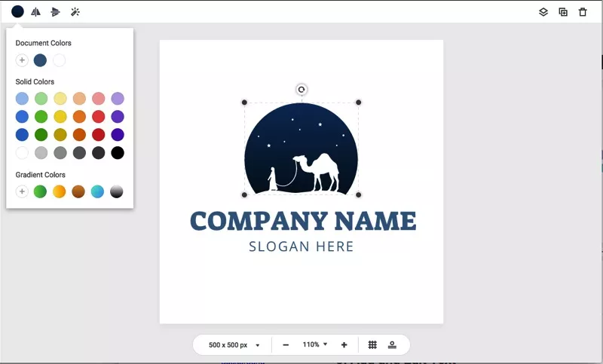Add a new document color
603x364 pixels.
22,60
